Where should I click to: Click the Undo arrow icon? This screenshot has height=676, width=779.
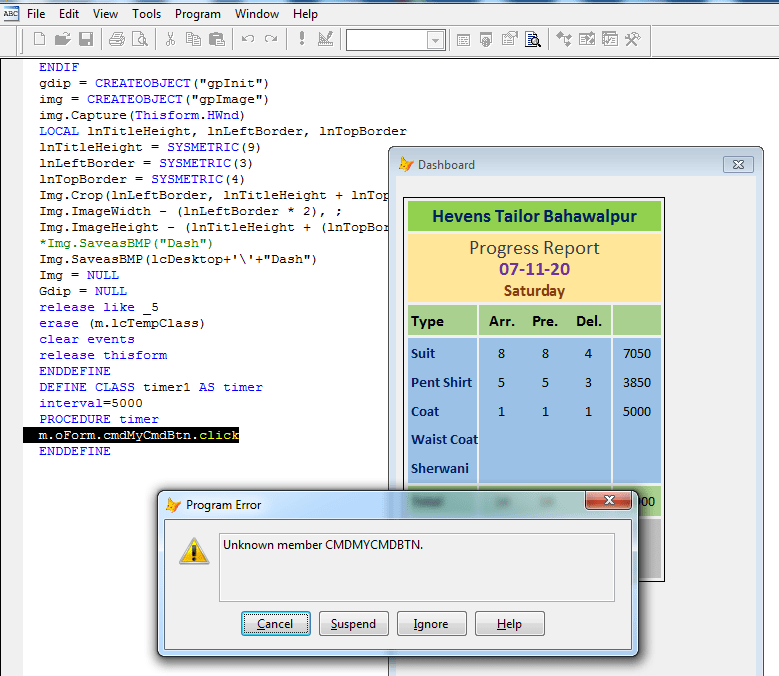pos(247,39)
